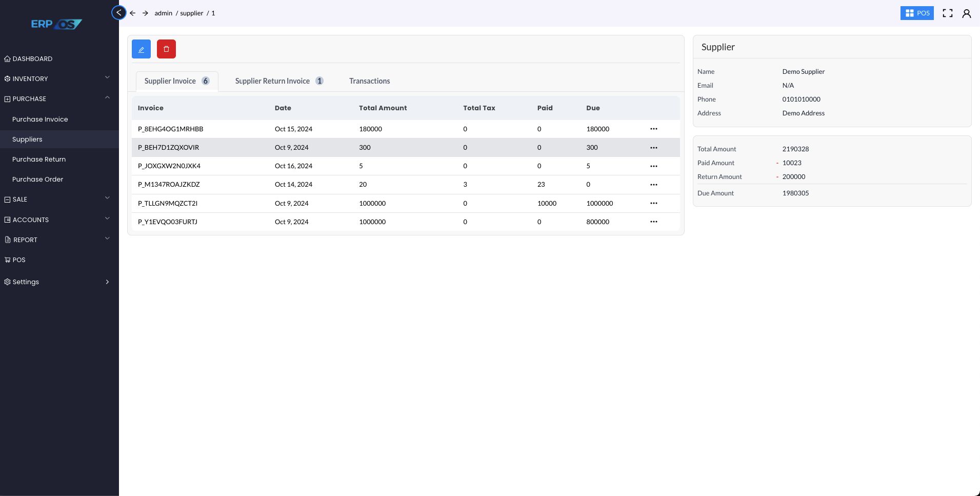Click paid value 10000
Screen dimensions: 980x496
(x=547, y=203)
